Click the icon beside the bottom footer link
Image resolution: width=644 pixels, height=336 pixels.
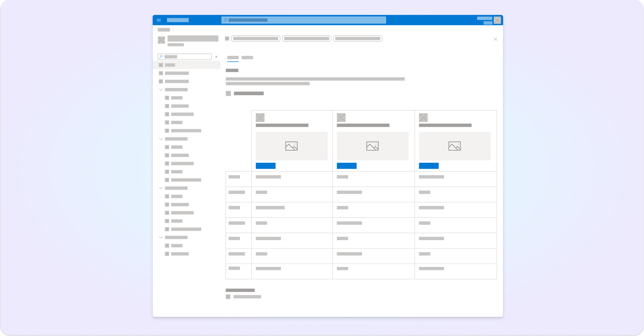point(228,297)
